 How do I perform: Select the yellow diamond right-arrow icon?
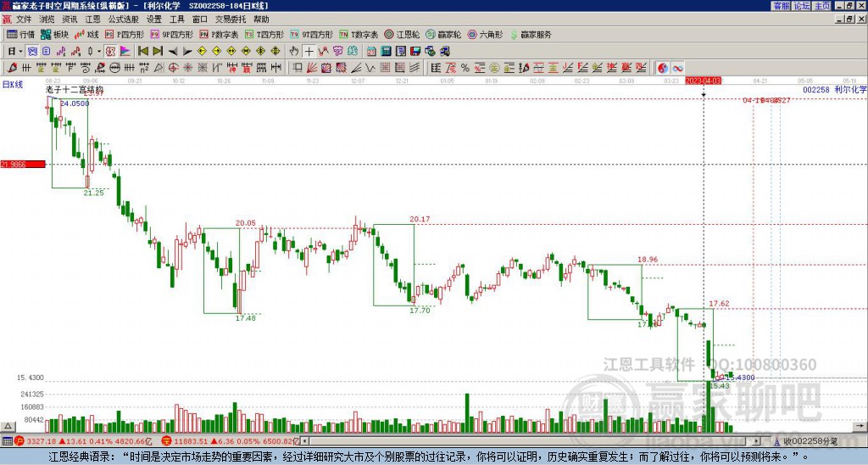217,52
